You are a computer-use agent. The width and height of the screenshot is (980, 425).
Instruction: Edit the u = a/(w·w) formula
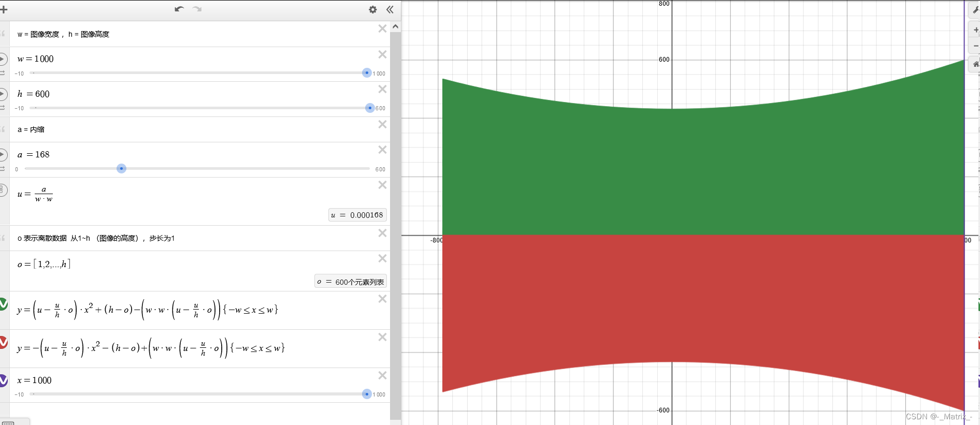(x=35, y=194)
